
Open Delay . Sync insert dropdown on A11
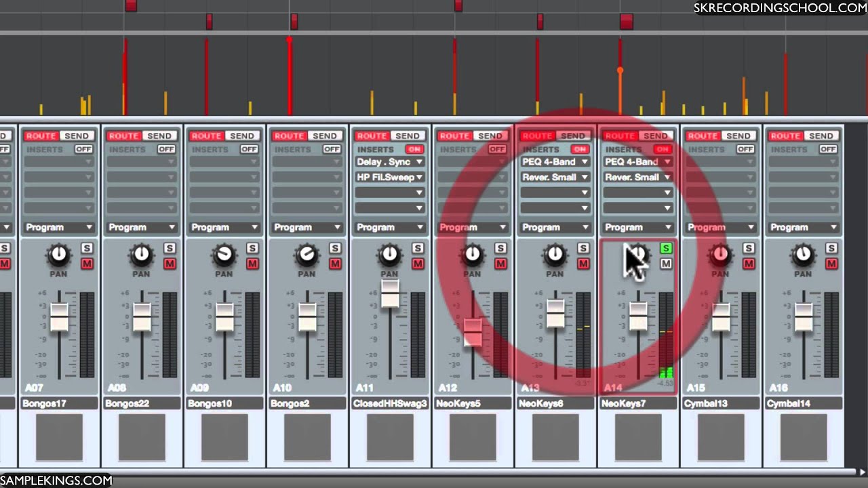pyautogui.click(x=389, y=162)
